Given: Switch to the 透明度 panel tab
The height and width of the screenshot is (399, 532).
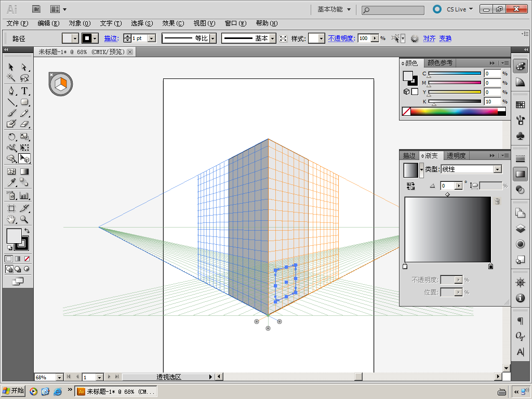Looking at the screenshot, I should [456, 155].
